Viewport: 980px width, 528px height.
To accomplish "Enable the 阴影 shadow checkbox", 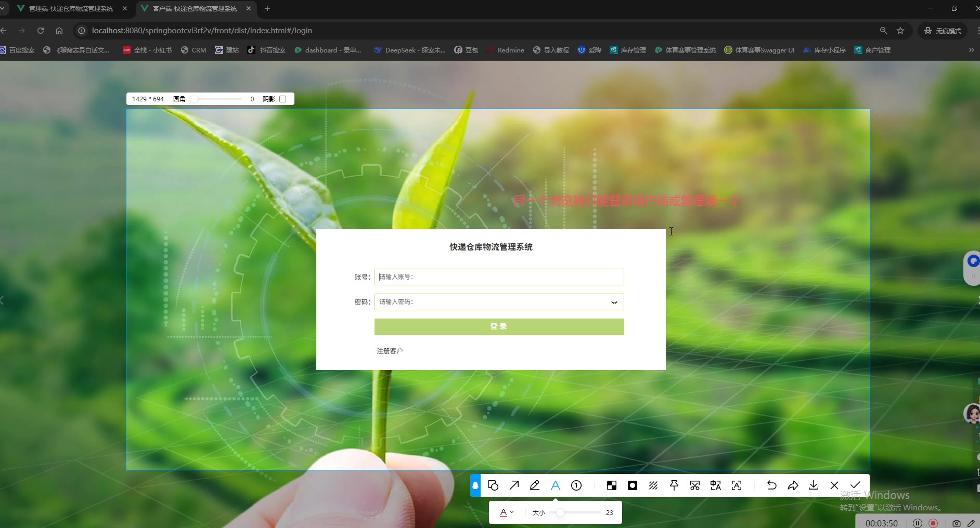I will click(x=283, y=99).
